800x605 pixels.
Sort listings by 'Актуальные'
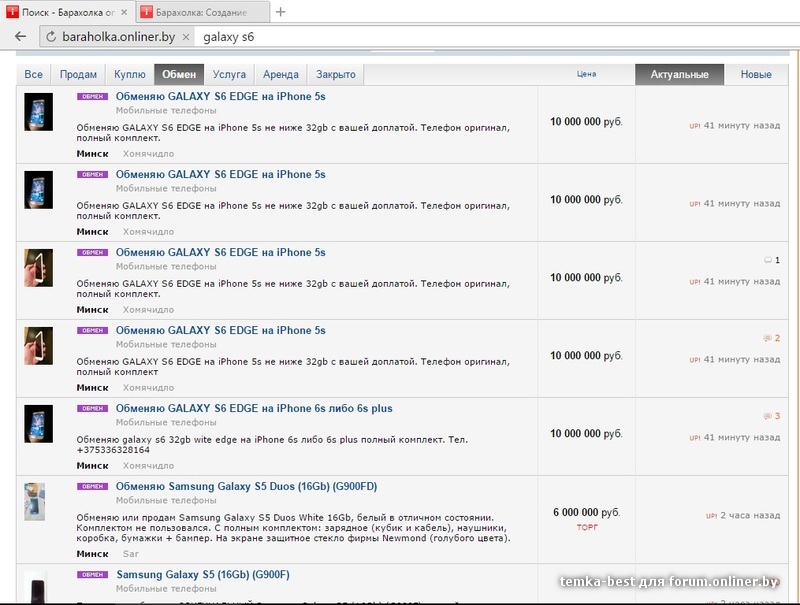click(x=679, y=75)
